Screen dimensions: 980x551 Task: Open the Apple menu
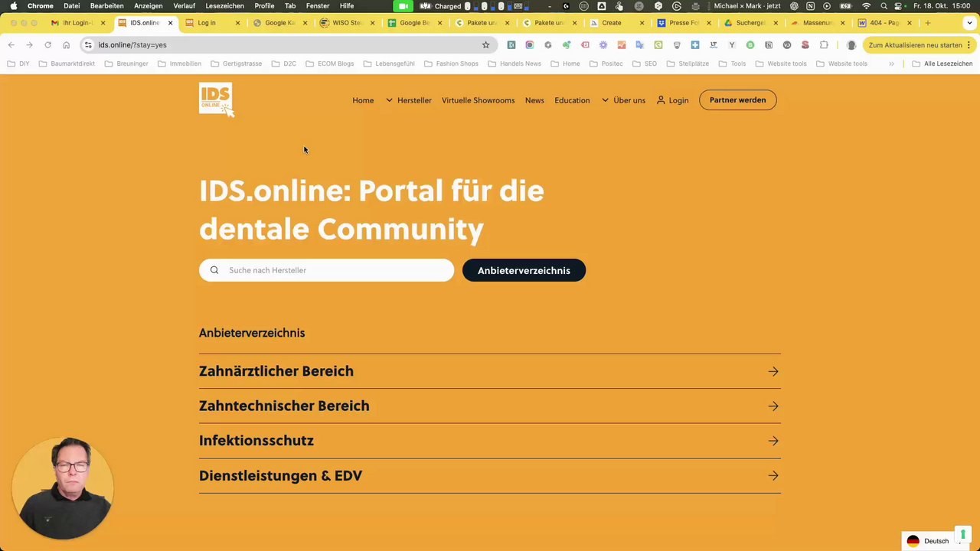pos(14,6)
